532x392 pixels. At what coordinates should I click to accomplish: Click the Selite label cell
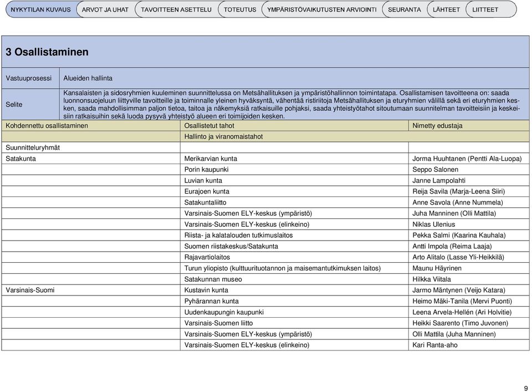click(30, 105)
